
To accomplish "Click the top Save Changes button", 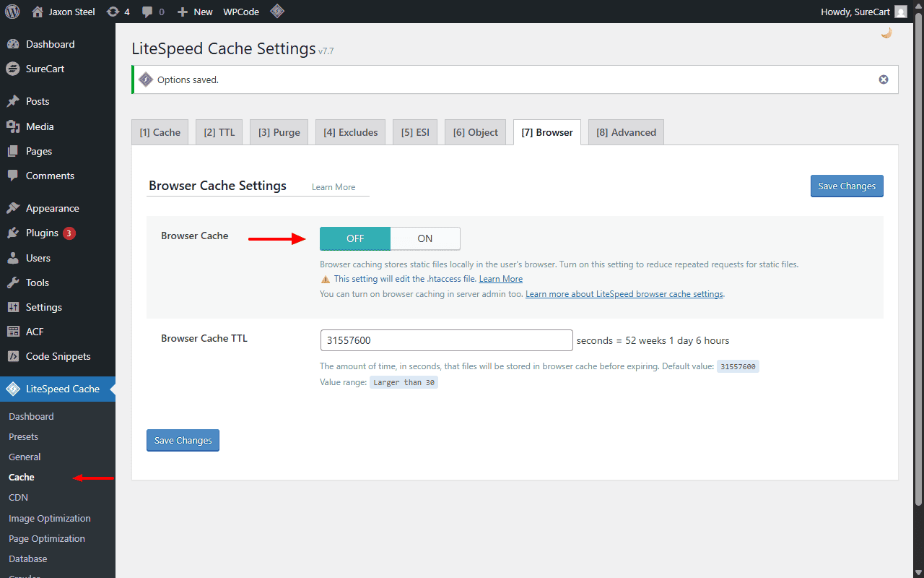I will point(847,186).
